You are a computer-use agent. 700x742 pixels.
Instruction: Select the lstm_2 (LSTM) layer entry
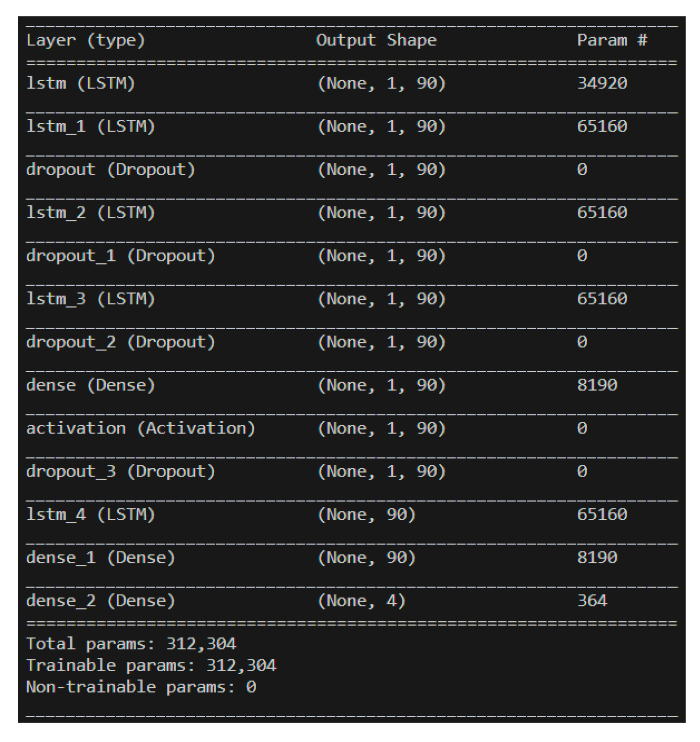click(90, 212)
